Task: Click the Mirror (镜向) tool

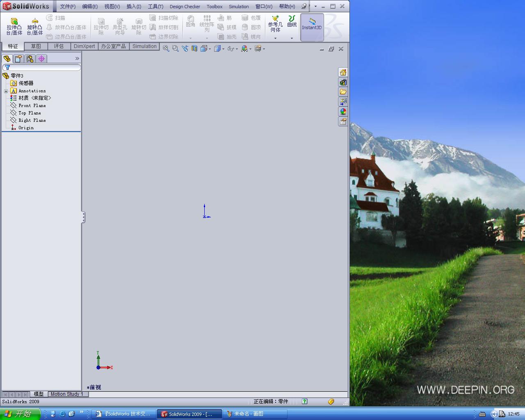Action: click(x=251, y=37)
